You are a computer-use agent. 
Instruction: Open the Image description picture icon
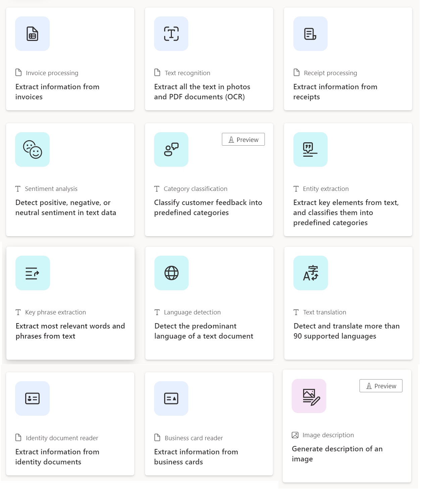[309, 396]
